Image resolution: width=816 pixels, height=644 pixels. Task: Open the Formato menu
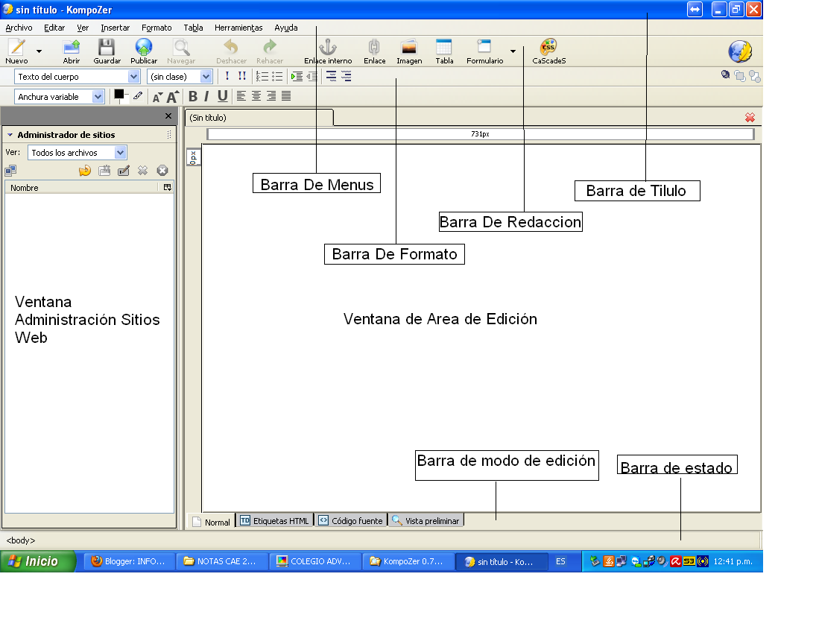[x=156, y=28]
